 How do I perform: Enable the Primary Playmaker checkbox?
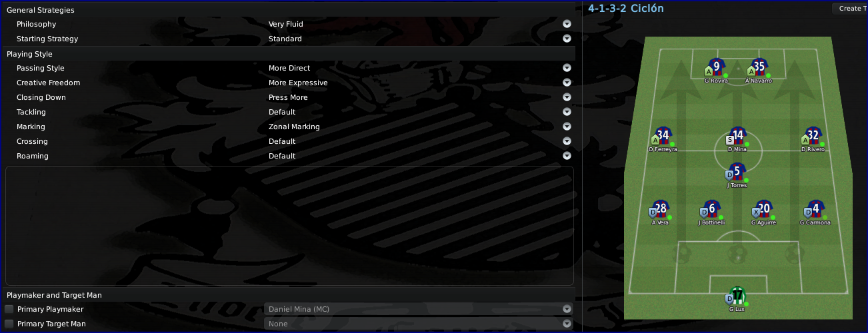pyautogui.click(x=9, y=309)
